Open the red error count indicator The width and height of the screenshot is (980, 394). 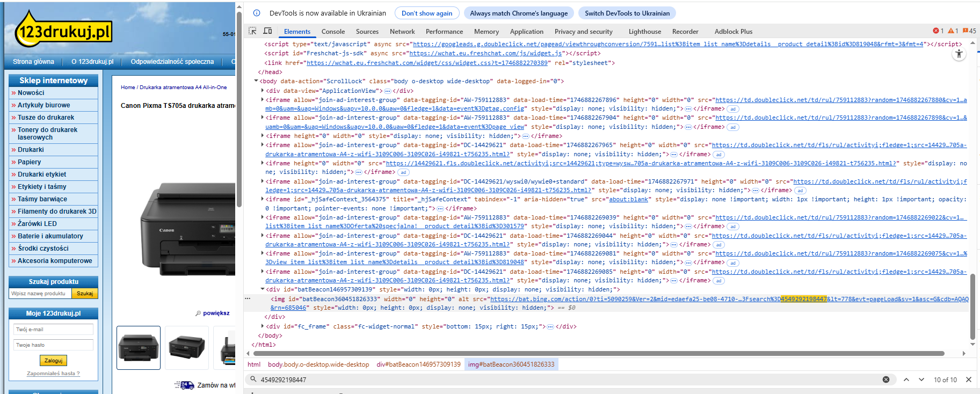(x=939, y=31)
